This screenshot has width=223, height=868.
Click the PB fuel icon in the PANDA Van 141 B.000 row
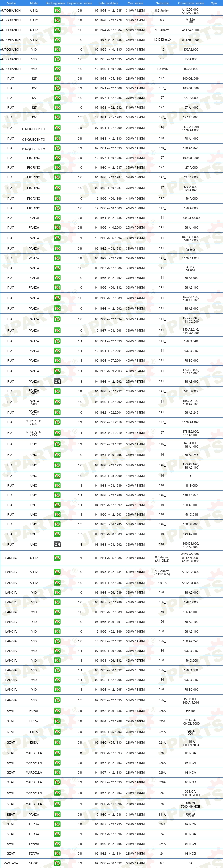(x=57, y=391)
